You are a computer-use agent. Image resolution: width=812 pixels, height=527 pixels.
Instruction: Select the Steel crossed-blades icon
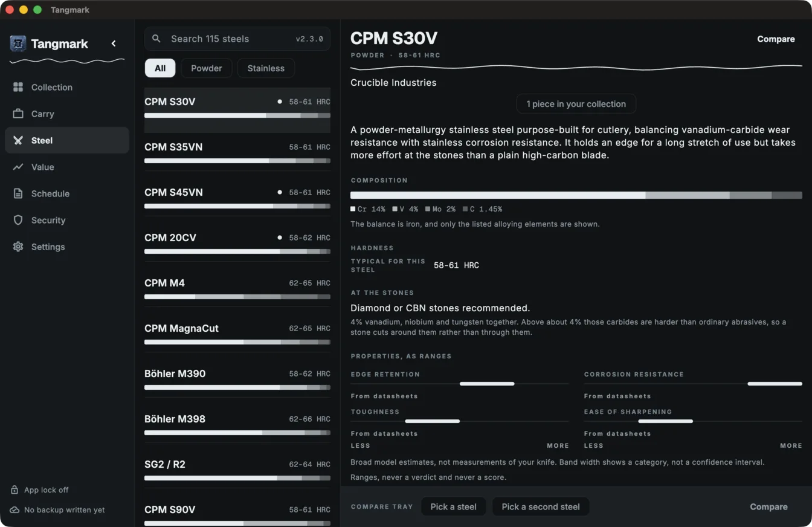[x=18, y=140]
